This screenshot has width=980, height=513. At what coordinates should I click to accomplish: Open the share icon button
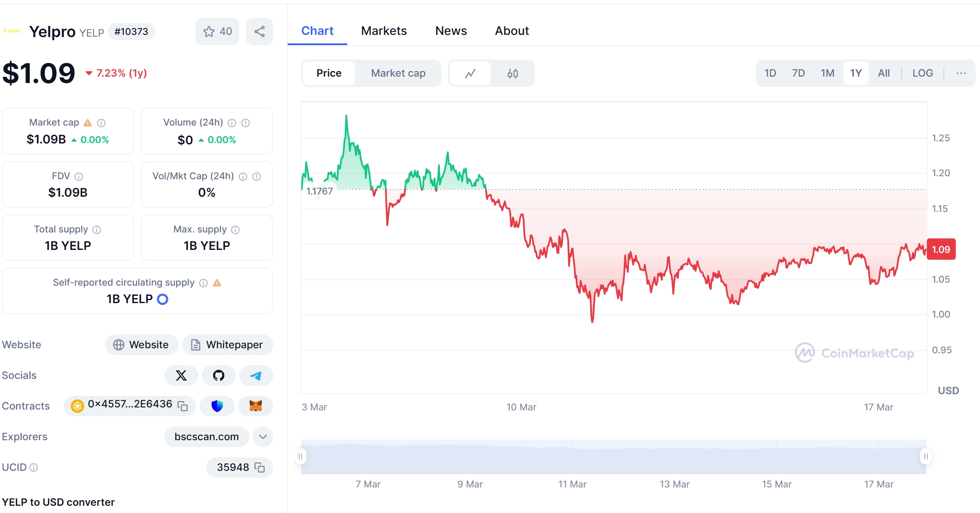[260, 32]
